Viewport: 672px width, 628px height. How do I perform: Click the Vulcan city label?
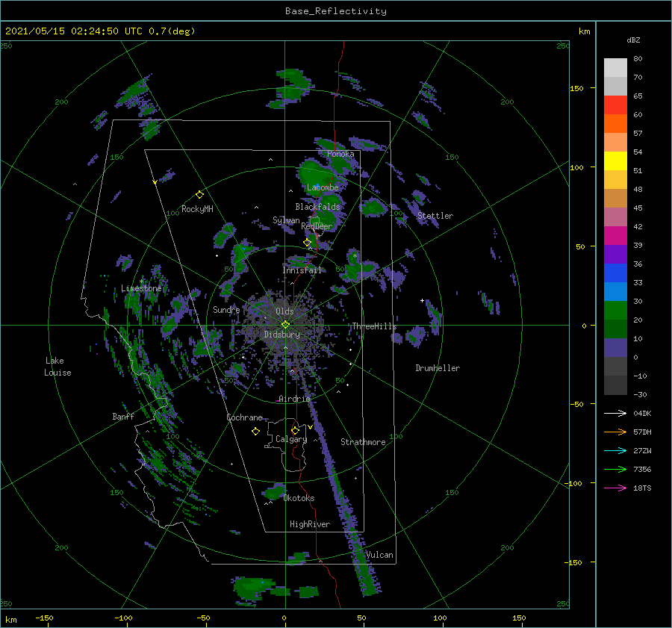coord(379,555)
